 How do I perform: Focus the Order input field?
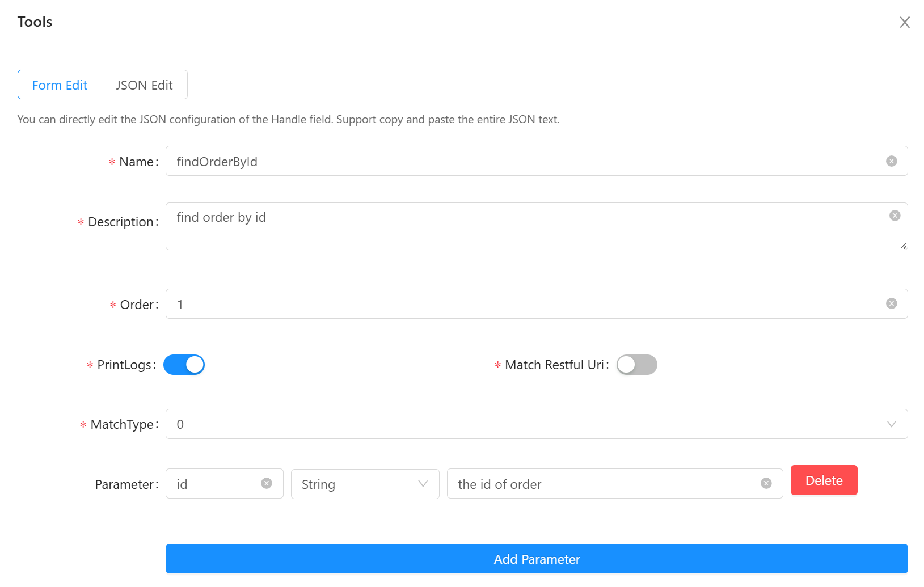(x=522, y=305)
